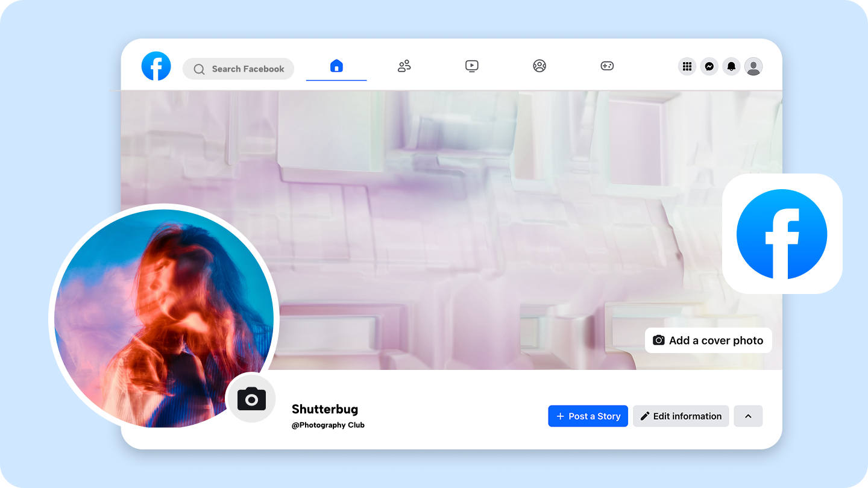
Task: Switch to the Home tab
Action: [336, 66]
